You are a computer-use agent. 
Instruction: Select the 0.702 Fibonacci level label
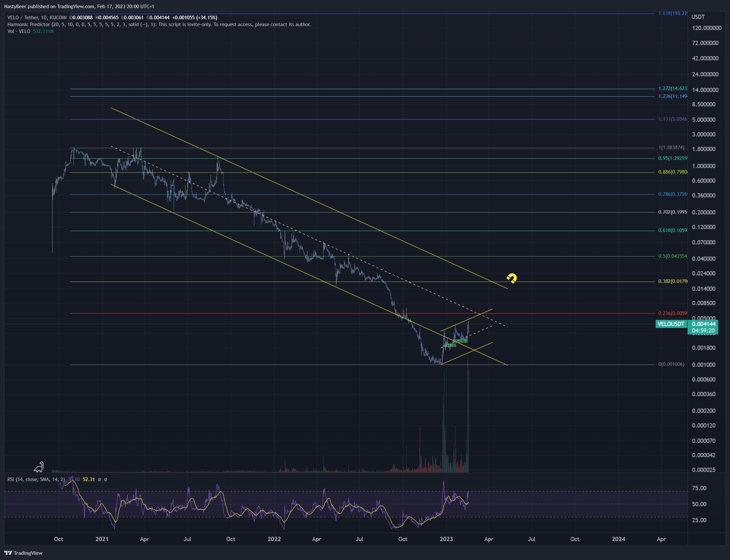click(x=672, y=212)
